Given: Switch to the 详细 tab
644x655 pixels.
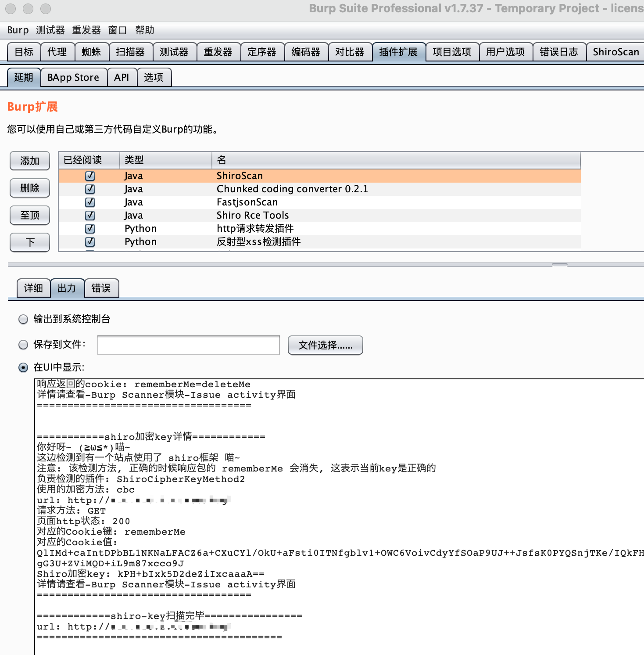Looking at the screenshot, I should pyautogui.click(x=34, y=288).
